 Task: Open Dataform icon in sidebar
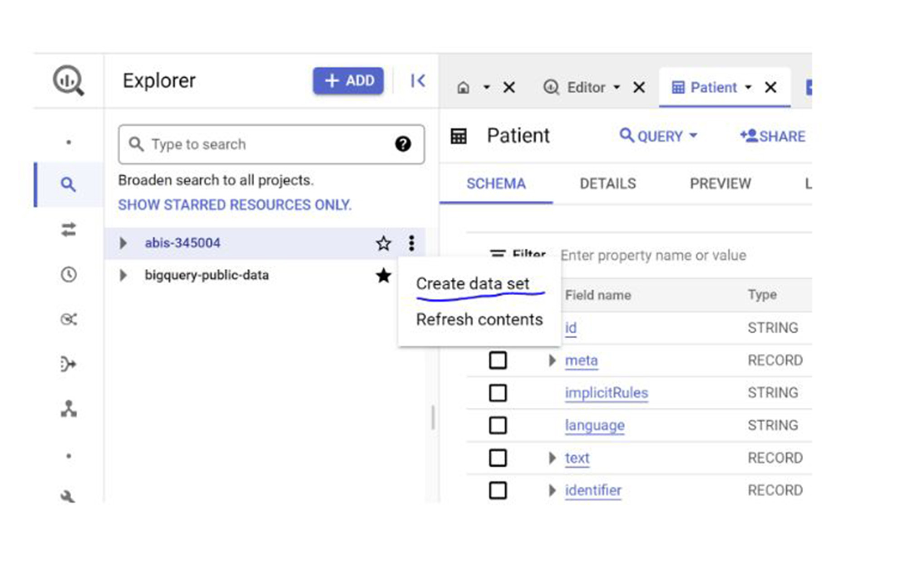pyautogui.click(x=68, y=364)
